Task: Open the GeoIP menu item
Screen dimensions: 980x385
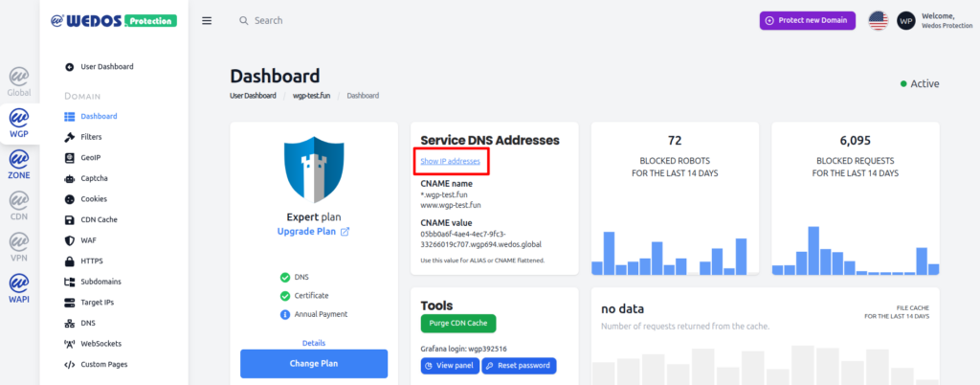Action: click(x=91, y=157)
